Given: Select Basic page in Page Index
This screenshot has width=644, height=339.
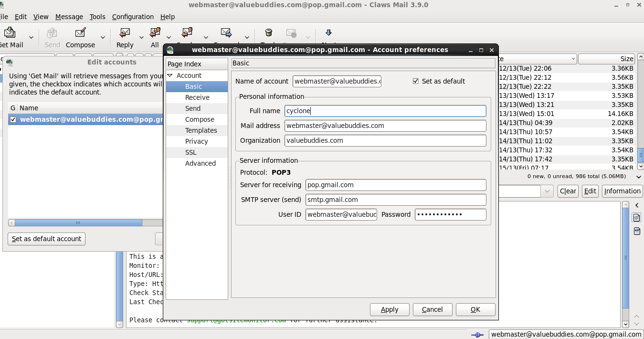Looking at the screenshot, I should (197, 86).
